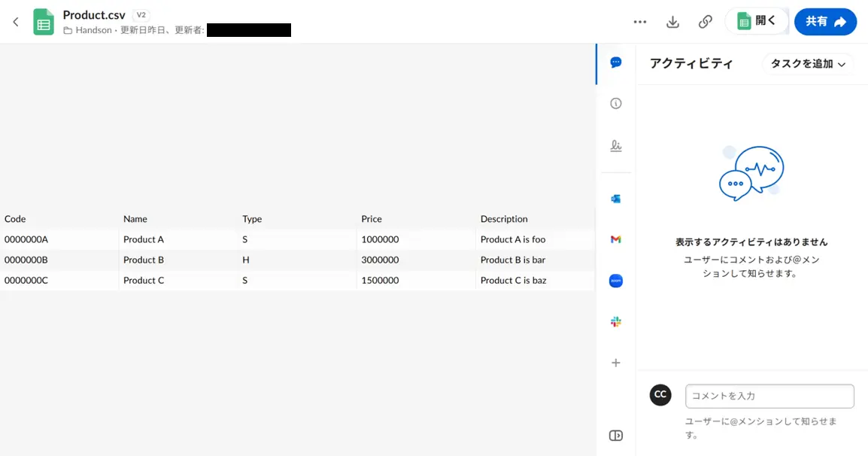Click the コメントを入力 comment field
868x456 pixels.
[769, 396]
